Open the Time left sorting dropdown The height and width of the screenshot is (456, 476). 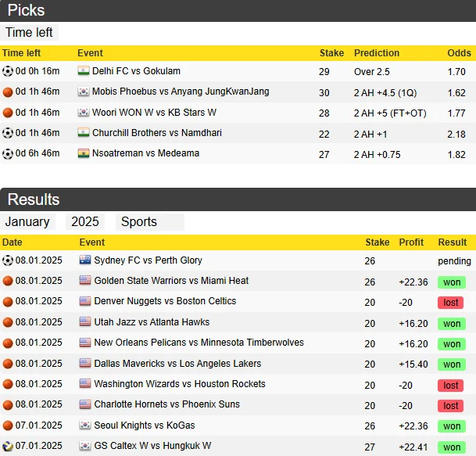click(30, 33)
